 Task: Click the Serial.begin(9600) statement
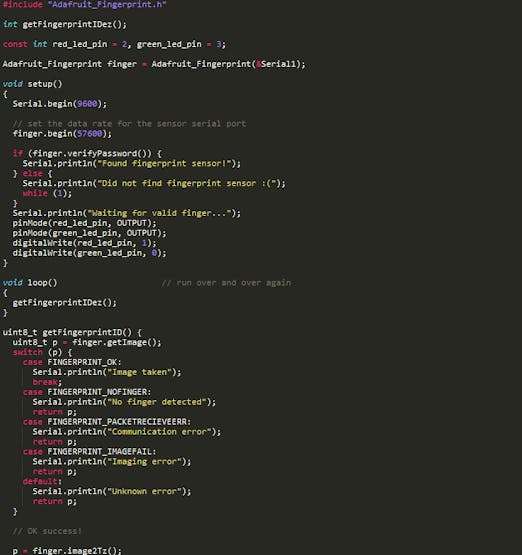coord(59,104)
